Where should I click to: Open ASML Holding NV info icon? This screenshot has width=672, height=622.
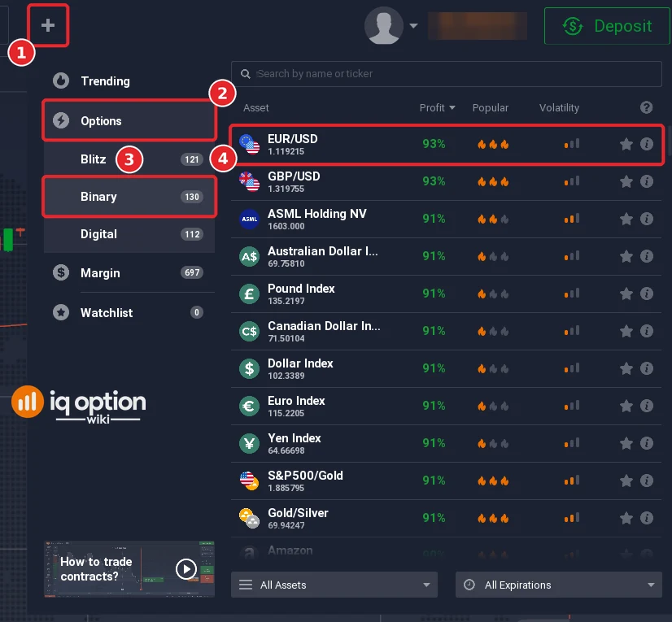[x=646, y=219]
